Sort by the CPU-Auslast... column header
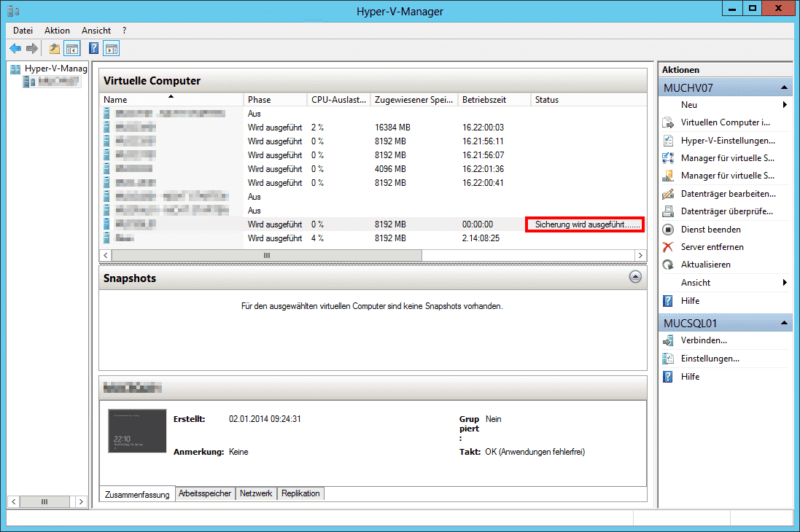Screen dimensions: 800x532 pyautogui.click(x=338, y=99)
